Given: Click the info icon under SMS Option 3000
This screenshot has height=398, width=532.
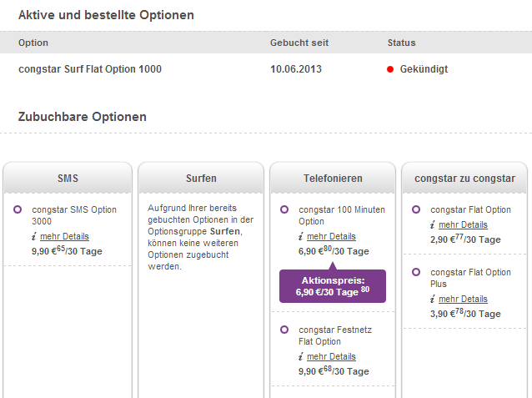Looking at the screenshot, I should coord(34,237).
